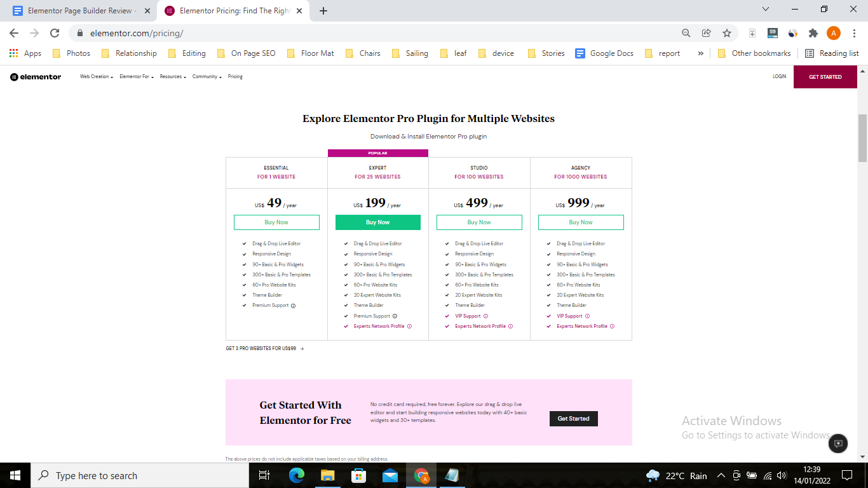Expand the Resources dropdown menu

(x=173, y=77)
